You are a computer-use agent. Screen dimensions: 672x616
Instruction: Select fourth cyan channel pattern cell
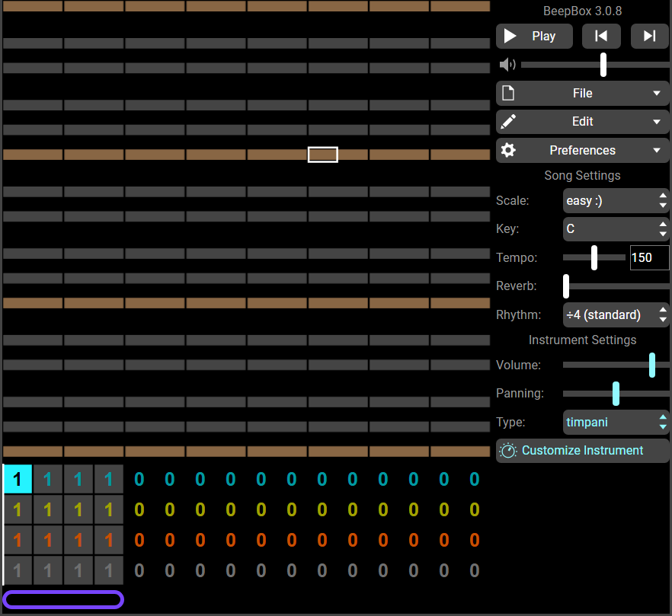click(109, 479)
